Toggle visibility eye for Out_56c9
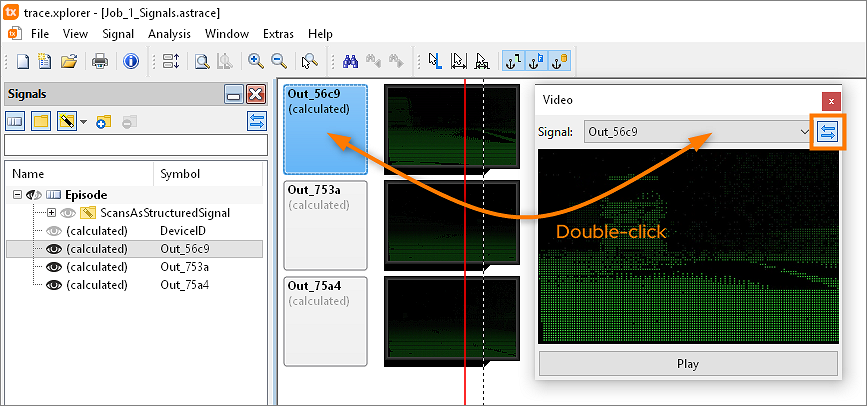Image resolution: width=867 pixels, height=406 pixels. pos(54,249)
